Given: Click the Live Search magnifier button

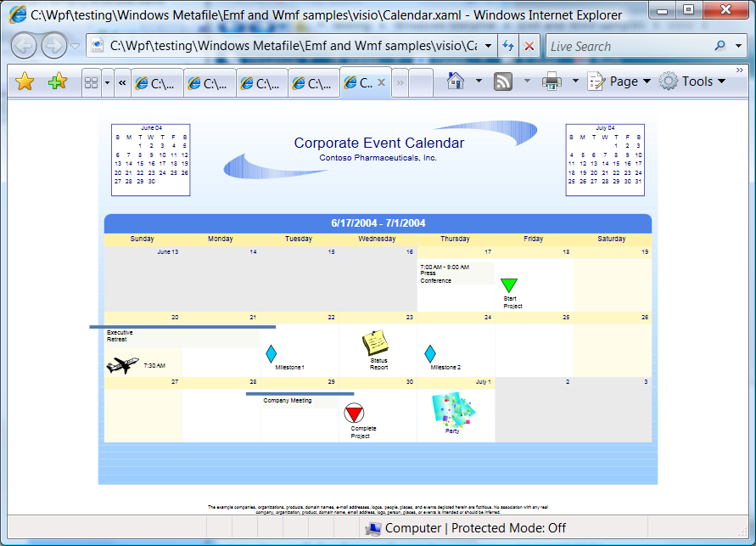Looking at the screenshot, I should pos(720,46).
